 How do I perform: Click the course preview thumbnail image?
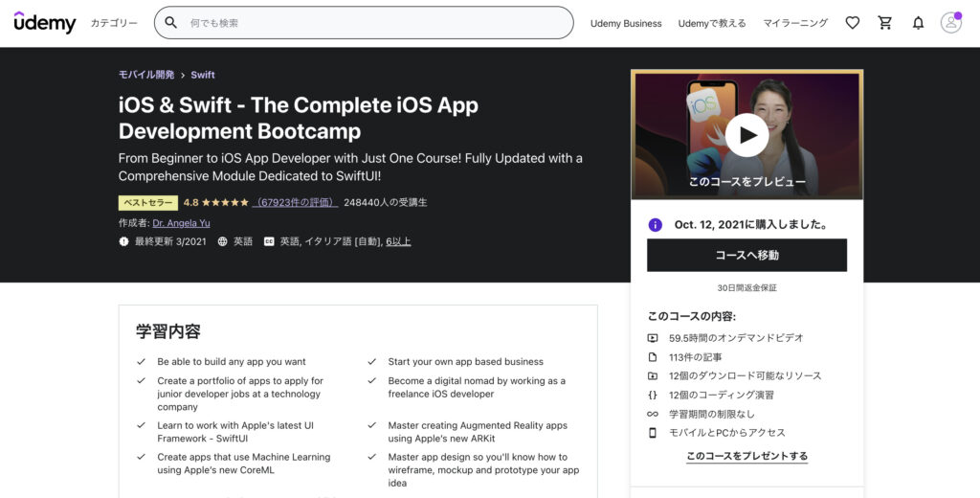pyautogui.click(x=746, y=134)
